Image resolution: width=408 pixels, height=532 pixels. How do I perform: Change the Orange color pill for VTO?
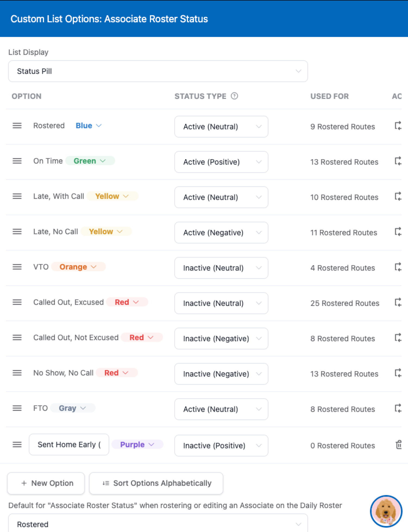(x=78, y=267)
